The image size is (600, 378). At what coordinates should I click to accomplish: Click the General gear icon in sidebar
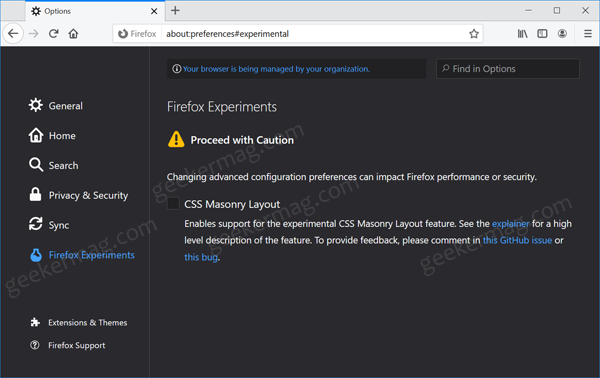(x=36, y=105)
